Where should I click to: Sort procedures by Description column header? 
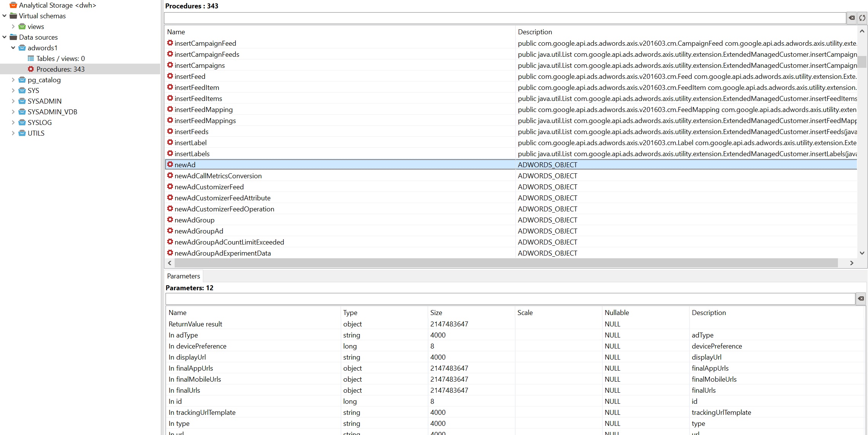[535, 32]
